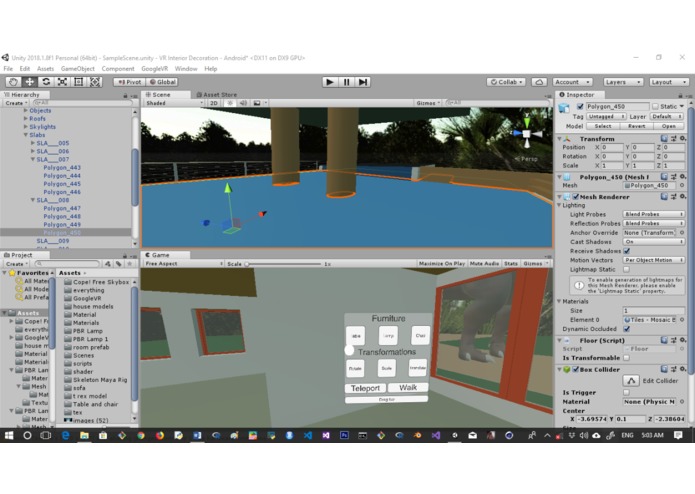
Task: Select the Hand tool in toolbar
Action: [13, 82]
